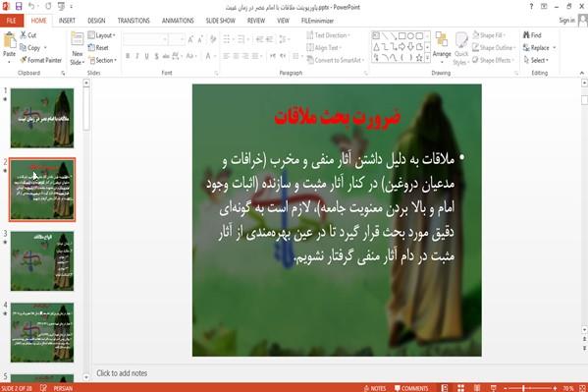Toggle Underline formatting
Screen dimensions: 588x392
(x=146, y=56)
